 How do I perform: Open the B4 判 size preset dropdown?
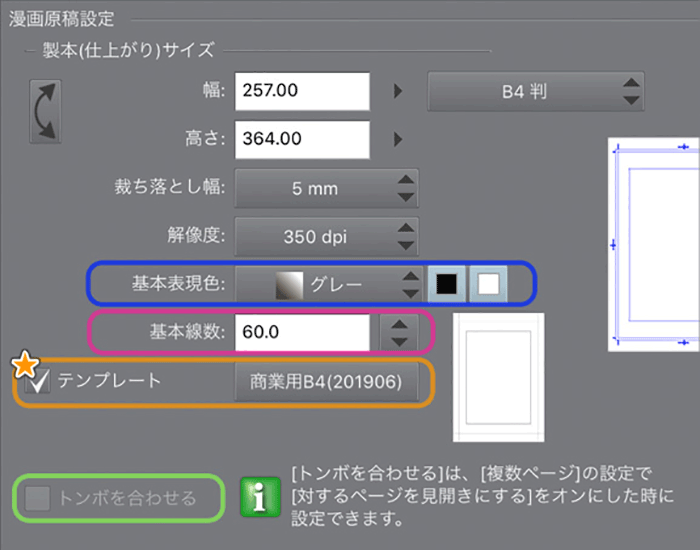[x=536, y=92]
